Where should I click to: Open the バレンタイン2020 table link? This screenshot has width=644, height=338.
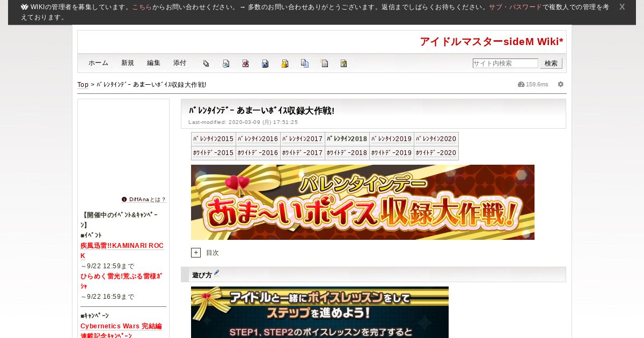(x=436, y=139)
